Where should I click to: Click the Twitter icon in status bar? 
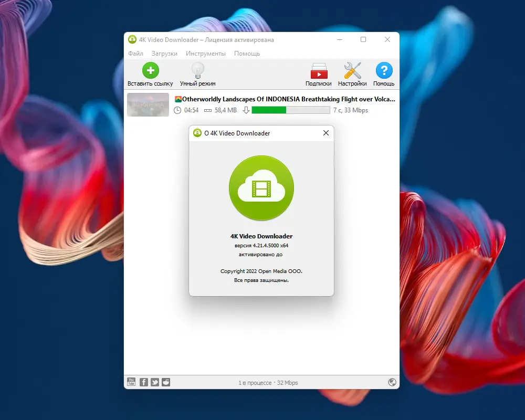point(155,382)
